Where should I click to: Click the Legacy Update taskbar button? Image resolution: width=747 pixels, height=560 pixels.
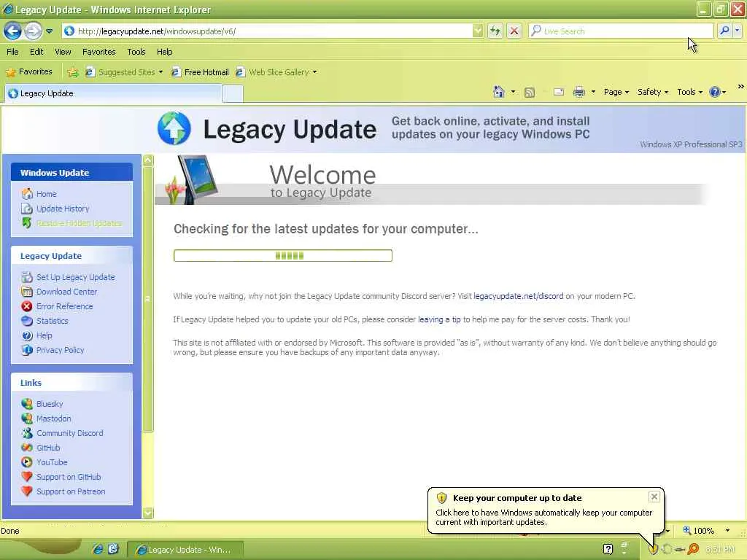[x=185, y=550]
